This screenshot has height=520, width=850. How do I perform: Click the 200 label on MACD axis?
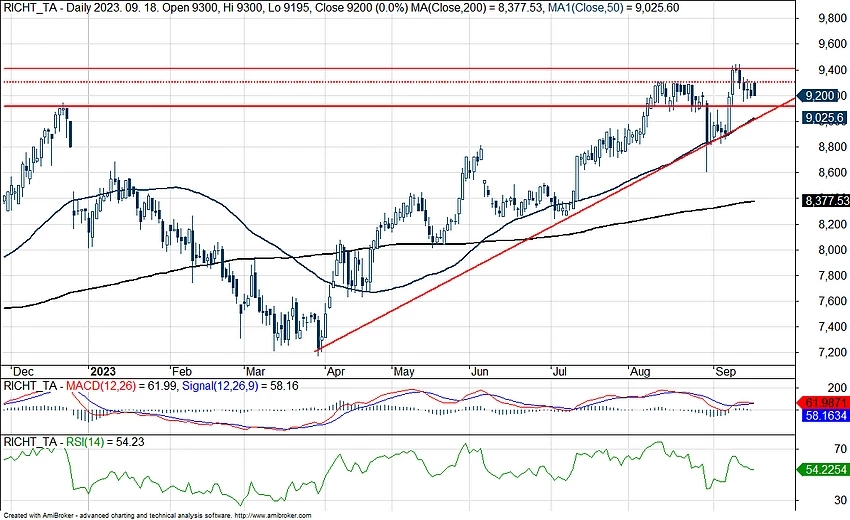(x=838, y=388)
